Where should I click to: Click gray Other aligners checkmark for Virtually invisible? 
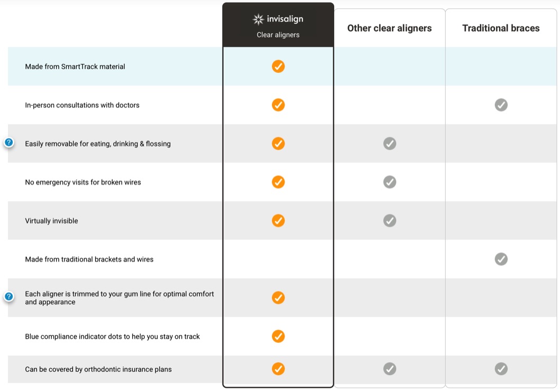point(390,221)
